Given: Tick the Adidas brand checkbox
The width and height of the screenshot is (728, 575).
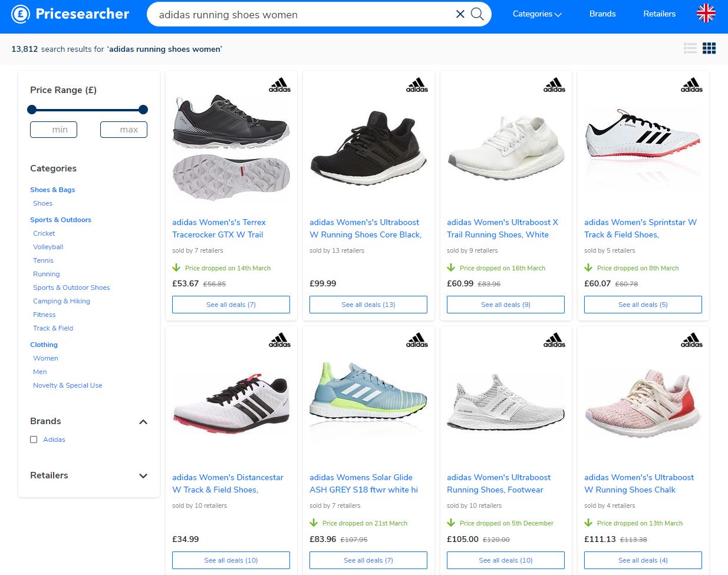Looking at the screenshot, I should point(34,439).
